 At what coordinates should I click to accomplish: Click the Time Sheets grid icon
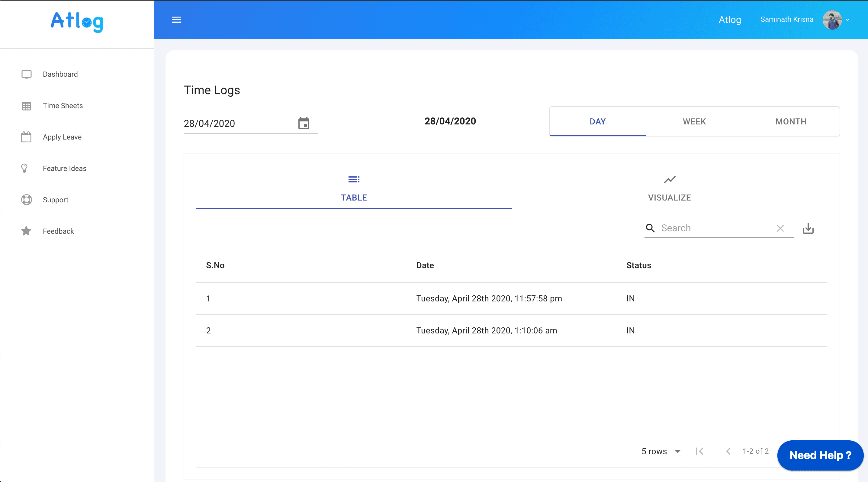point(26,106)
